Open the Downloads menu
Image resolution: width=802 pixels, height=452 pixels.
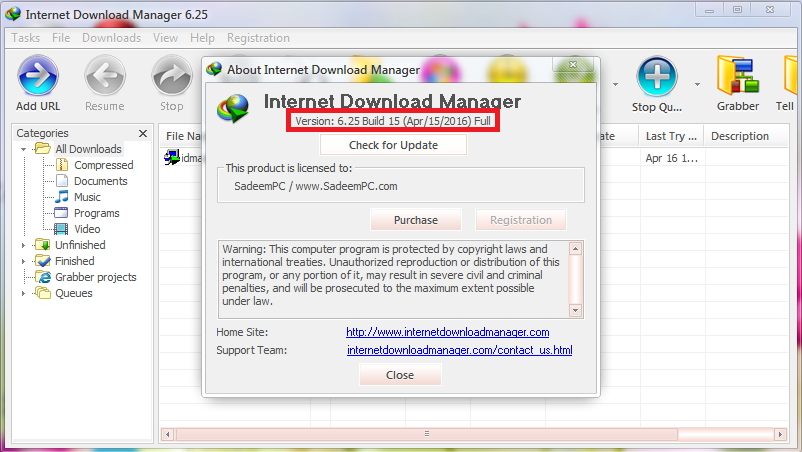pos(111,38)
